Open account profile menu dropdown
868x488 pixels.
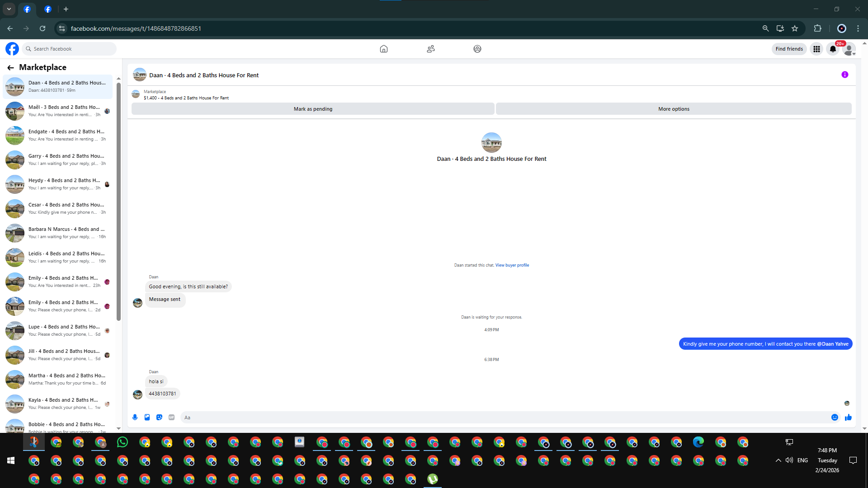click(849, 49)
